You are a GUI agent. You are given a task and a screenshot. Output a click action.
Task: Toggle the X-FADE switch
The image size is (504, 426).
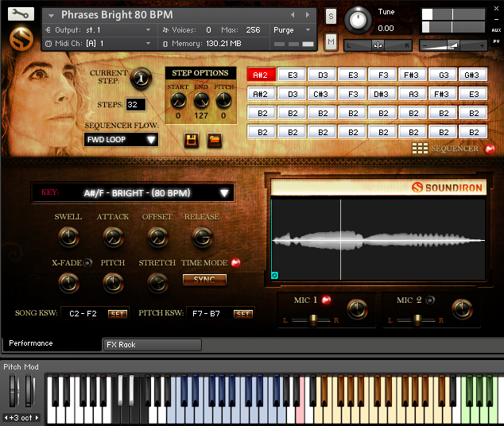click(x=87, y=263)
